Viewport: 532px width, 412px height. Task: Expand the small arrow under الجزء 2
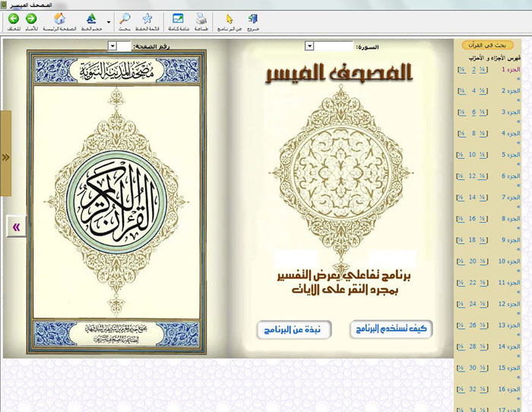tap(518, 100)
